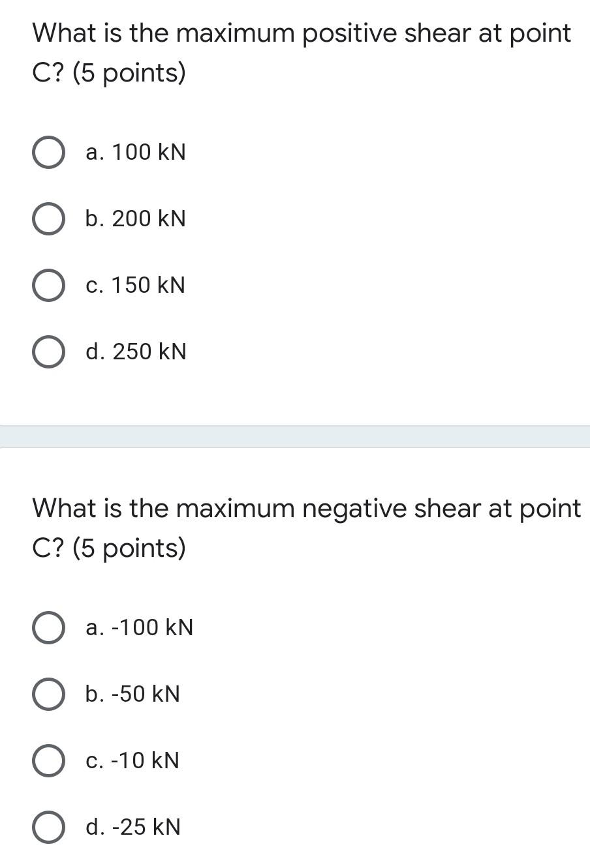This screenshot has width=590, height=868.
Task: Click the text label '-10 kN'
Action: (x=133, y=760)
